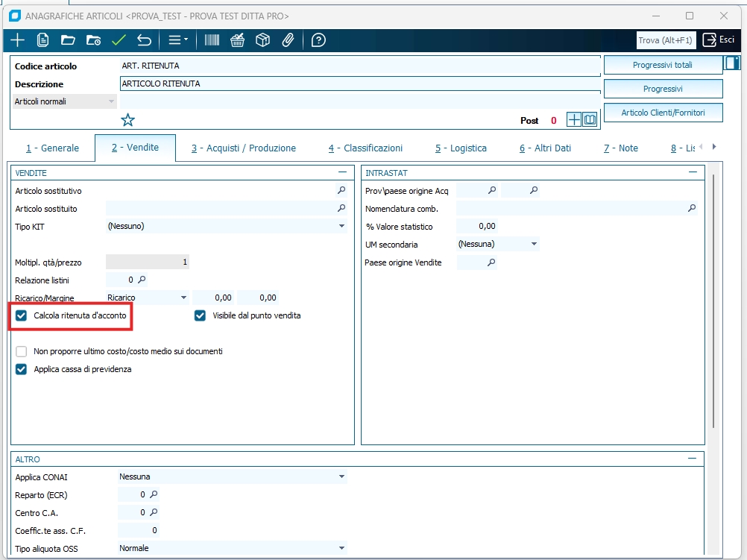Open attachments with the paperclip icon
The height and width of the screenshot is (560, 747).
click(x=288, y=40)
